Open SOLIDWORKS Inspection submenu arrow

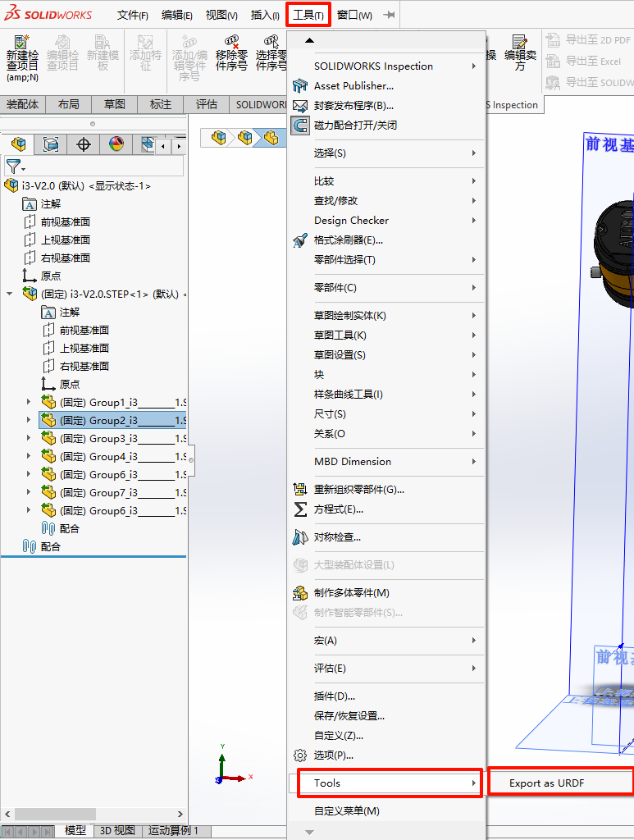(x=474, y=66)
